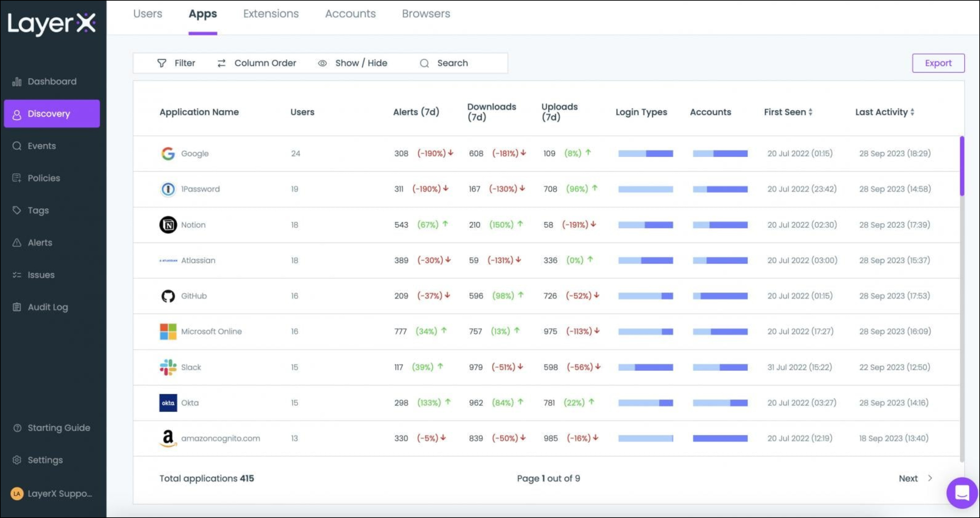Screen dimensions: 980x518
Task: Switch to the Extensions tab
Action: click(271, 14)
